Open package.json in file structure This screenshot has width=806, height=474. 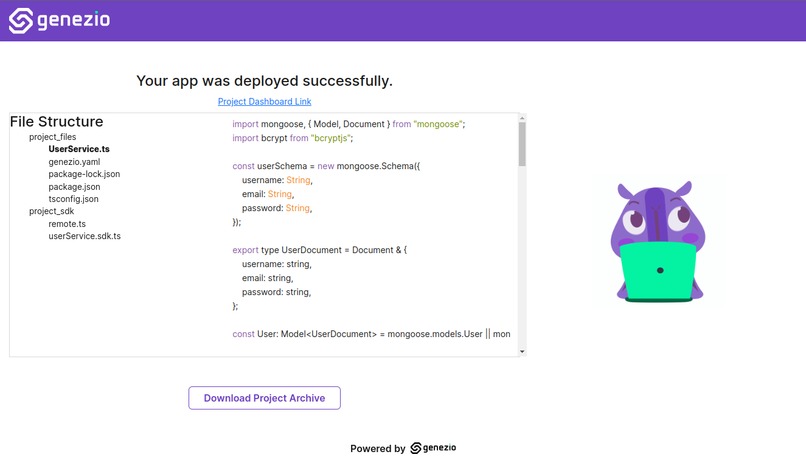pyautogui.click(x=75, y=187)
